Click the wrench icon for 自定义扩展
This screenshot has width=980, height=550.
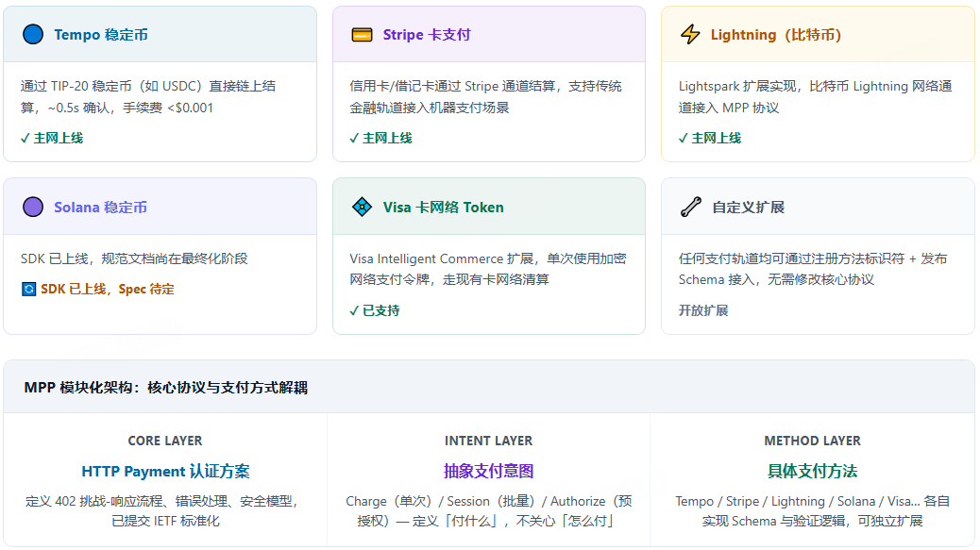(x=690, y=207)
